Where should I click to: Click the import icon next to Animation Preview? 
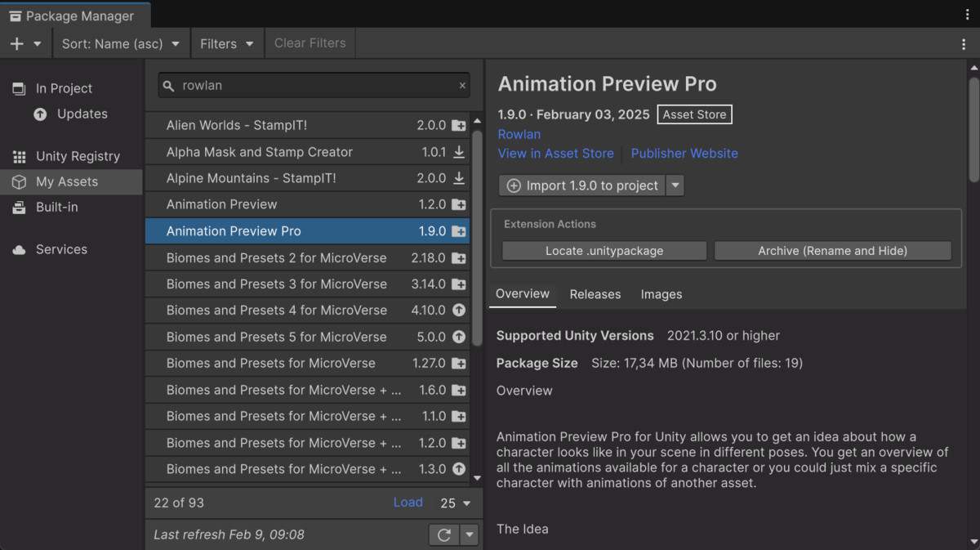pos(460,204)
